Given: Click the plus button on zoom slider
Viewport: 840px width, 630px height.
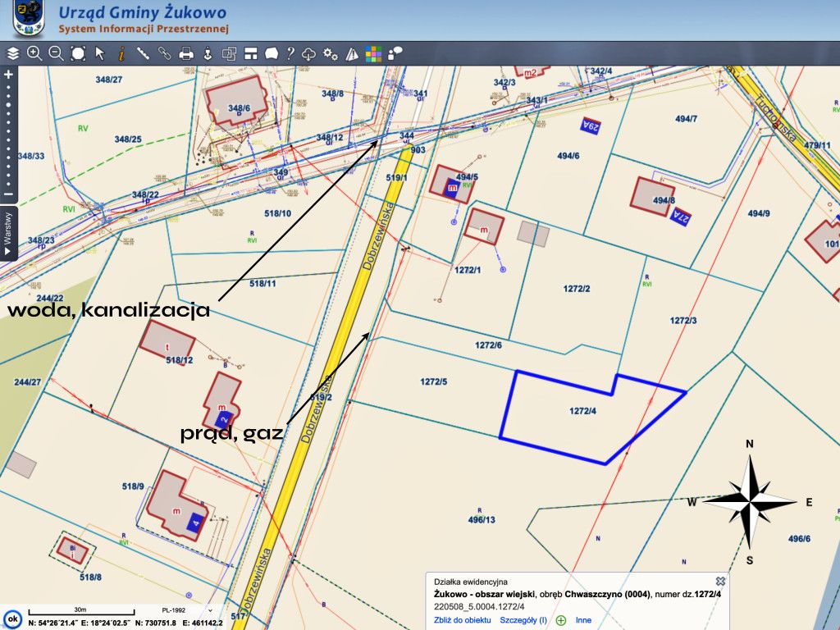Looking at the screenshot, I should (8, 74).
